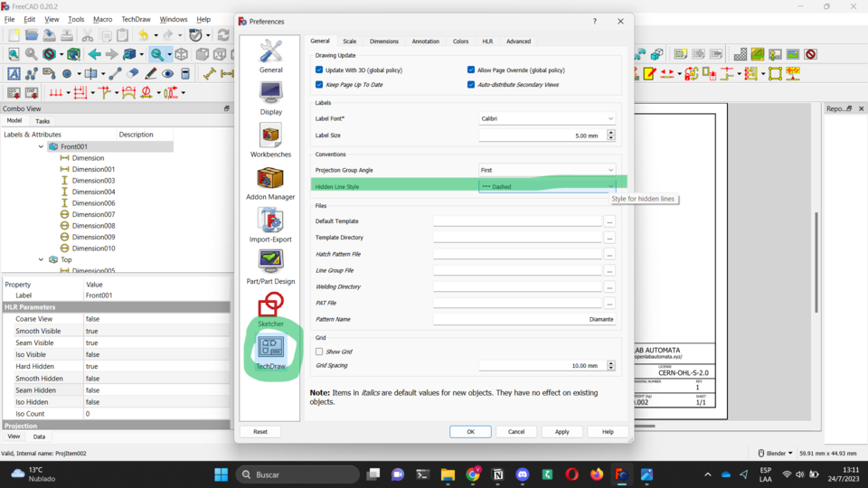The height and width of the screenshot is (488, 868).
Task: Click the pencil line decoration icon
Action: [x=150, y=73]
